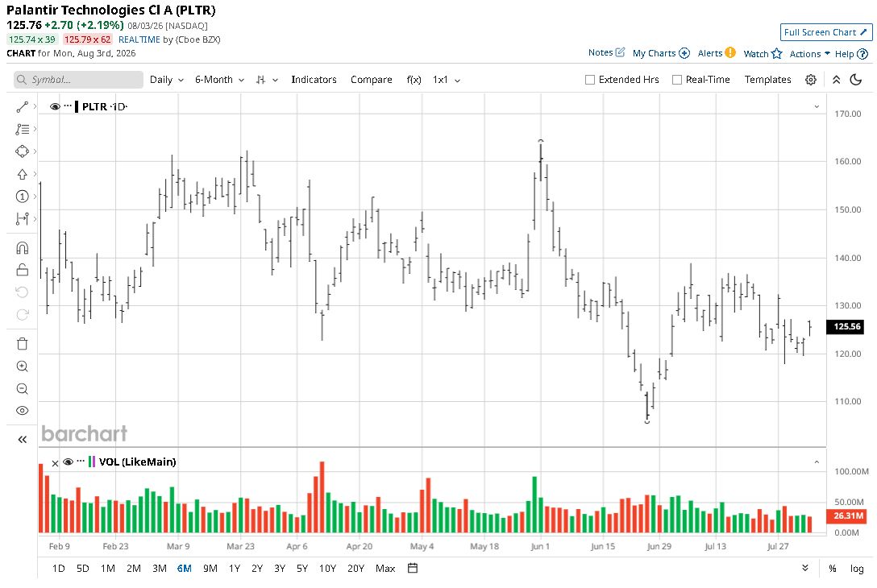Viewport: 877px width, 588px height.
Task: Open Notes link
Action: click(x=606, y=52)
